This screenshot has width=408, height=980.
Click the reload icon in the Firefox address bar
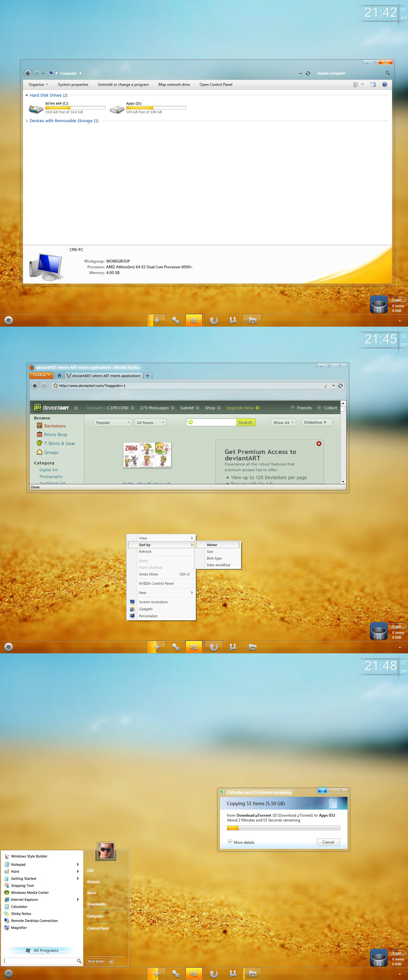pyautogui.click(x=340, y=385)
